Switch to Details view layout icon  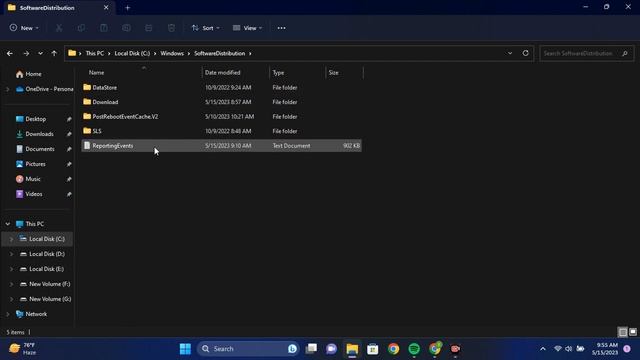pos(622,332)
